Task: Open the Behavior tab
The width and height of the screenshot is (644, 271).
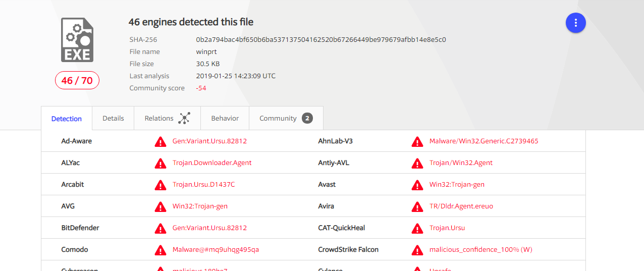Action: coord(225,118)
